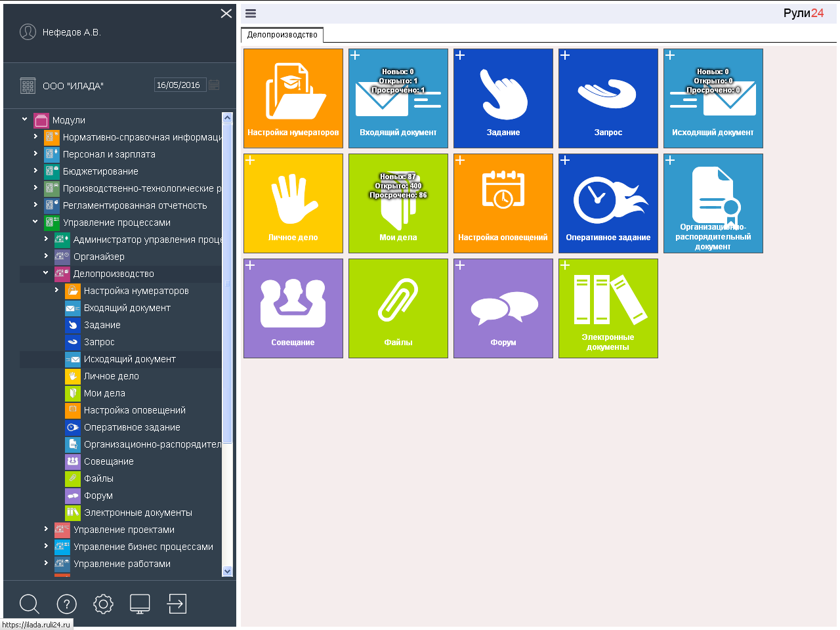
Task: Select Управление бизнес процессами in tree
Action: click(143, 547)
